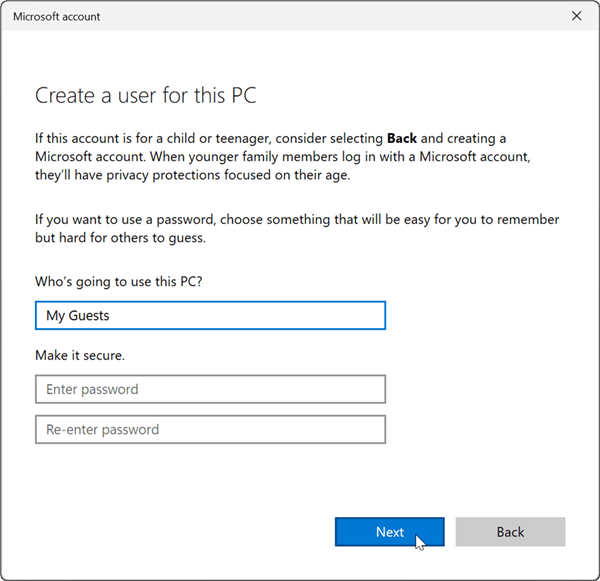Click the Enter password field
This screenshot has height=581, width=600.
pyautogui.click(x=210, y=389)
